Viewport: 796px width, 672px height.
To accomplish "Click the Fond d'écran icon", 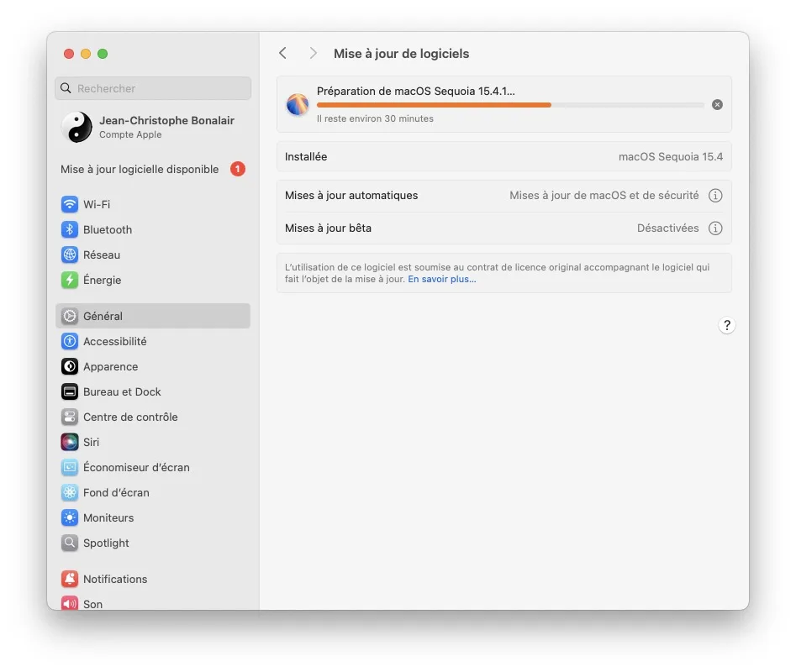I will tap(70, 492).
